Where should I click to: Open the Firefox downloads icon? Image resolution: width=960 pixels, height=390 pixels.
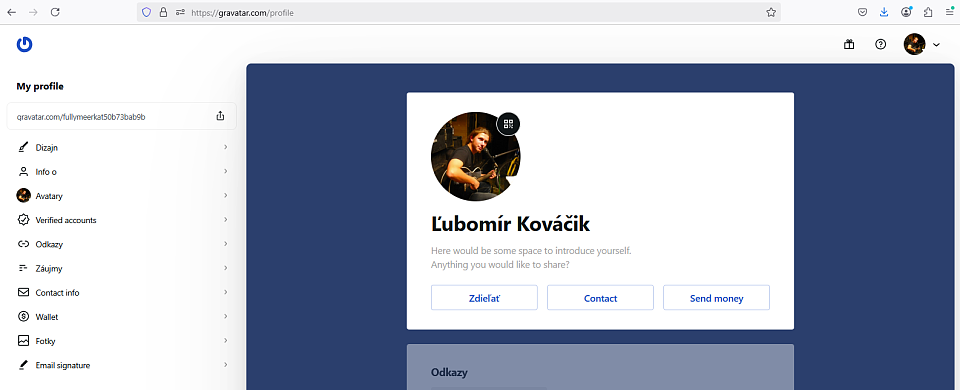point(884,12)
